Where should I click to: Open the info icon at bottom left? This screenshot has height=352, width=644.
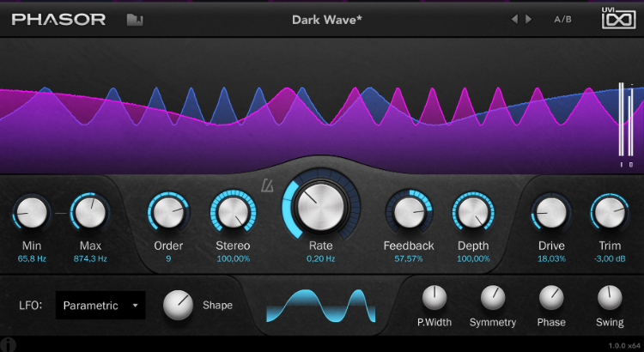click(8, 344)
